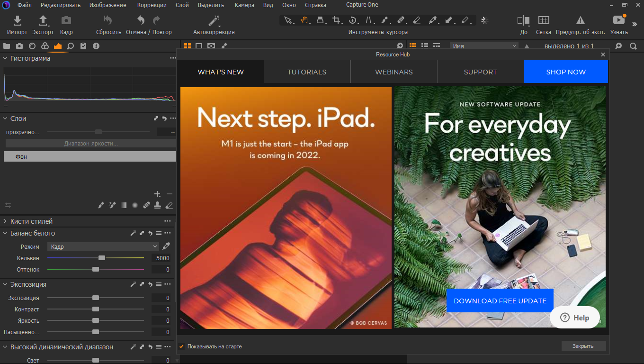
Task: Open the Коррекции menu
Action: pos(152,5)
